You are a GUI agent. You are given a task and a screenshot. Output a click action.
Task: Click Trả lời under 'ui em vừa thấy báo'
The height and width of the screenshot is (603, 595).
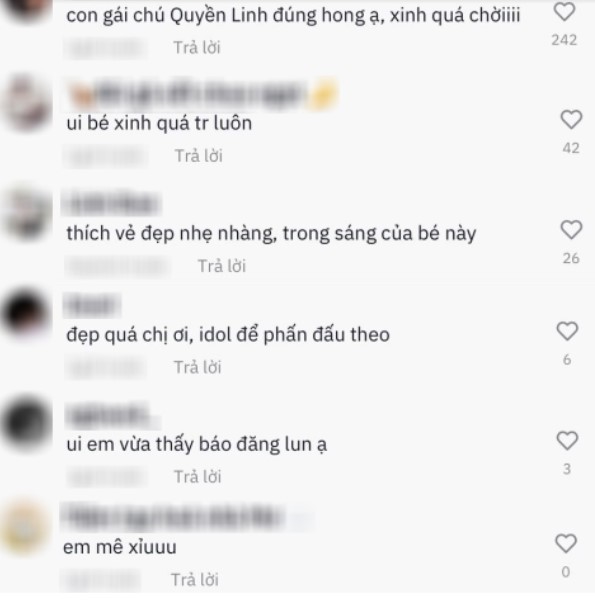point(198,477)
